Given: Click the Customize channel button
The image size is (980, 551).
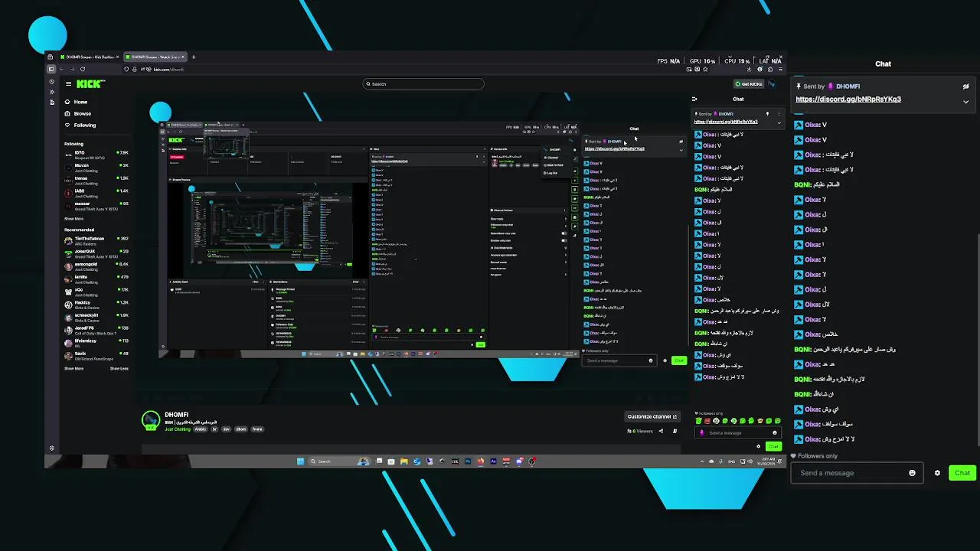Looking at the screenshot, I should [652, 417].
